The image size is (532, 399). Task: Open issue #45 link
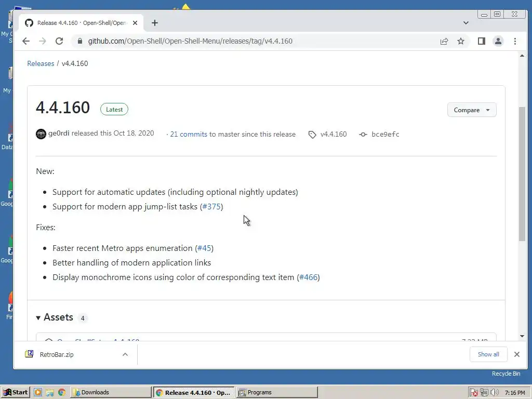(204, 248)
